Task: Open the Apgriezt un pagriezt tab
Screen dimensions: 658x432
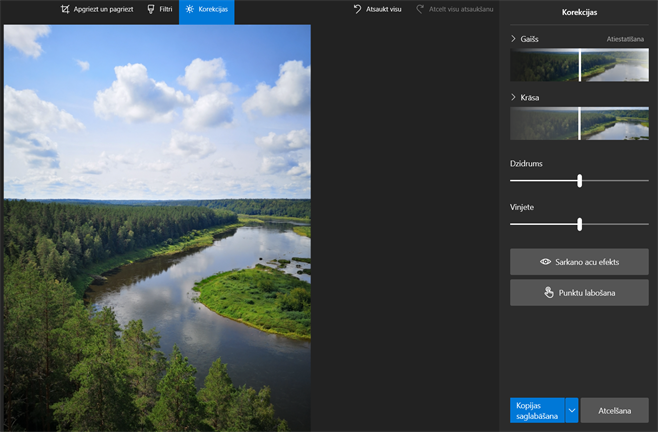Action: [x=98, y=9]
